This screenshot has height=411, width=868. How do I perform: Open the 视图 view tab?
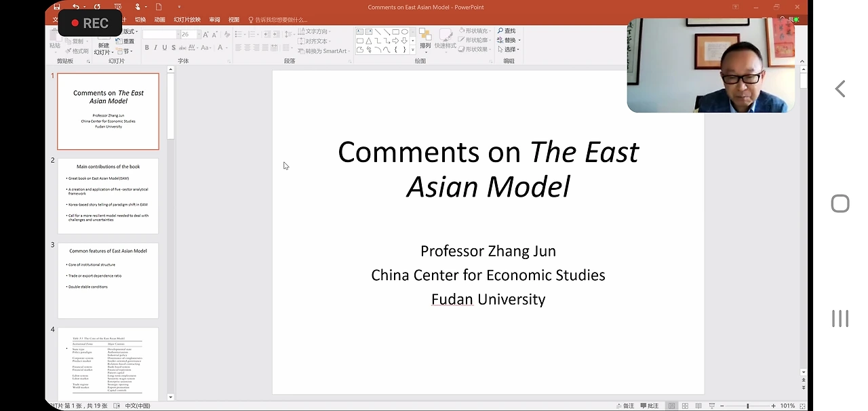click(234, 20)
